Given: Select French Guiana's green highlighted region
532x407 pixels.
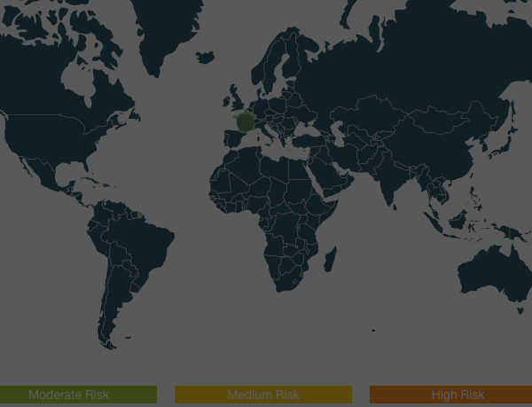Looking at the screenshot, I should pos(140,213).
